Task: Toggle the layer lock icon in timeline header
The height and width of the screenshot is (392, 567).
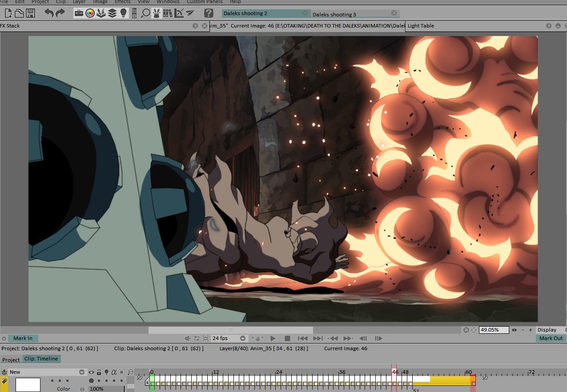Action: [x=99, y=372]
